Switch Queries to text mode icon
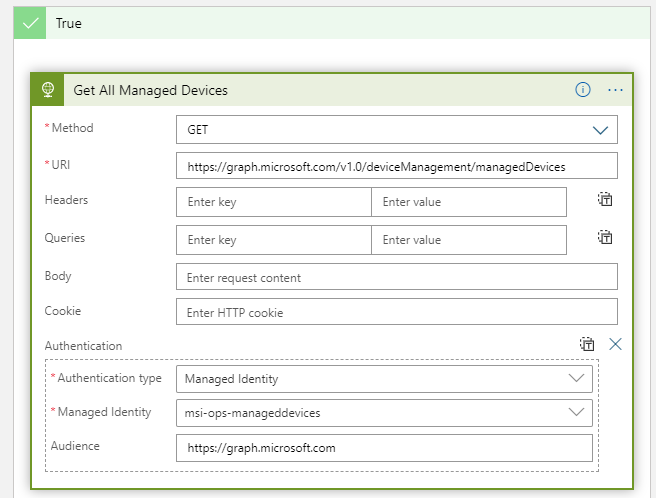The image size is (656, 498). click(605, 237)
